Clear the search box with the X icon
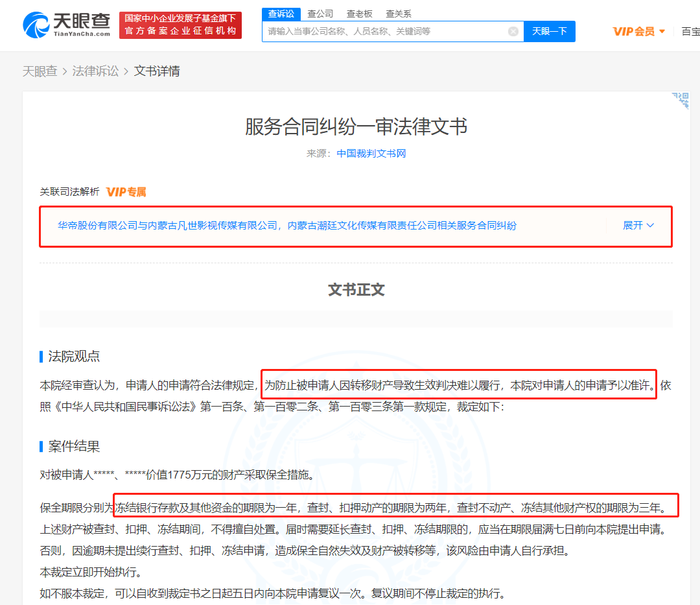Screen dimensions: 700x605 [x=513, y=31]
